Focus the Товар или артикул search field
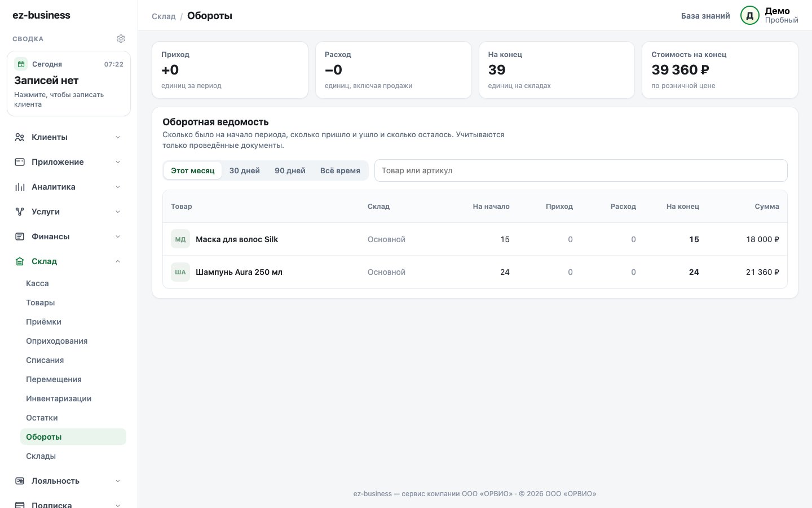This screenshot has height=508, width=812. point(581,170)
